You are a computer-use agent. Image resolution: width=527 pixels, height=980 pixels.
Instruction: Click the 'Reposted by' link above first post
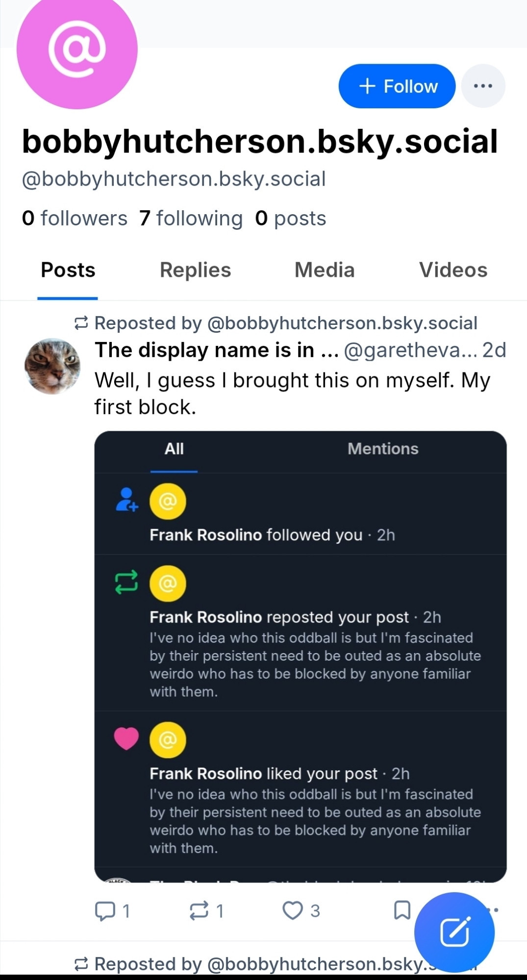click(285, 323)
